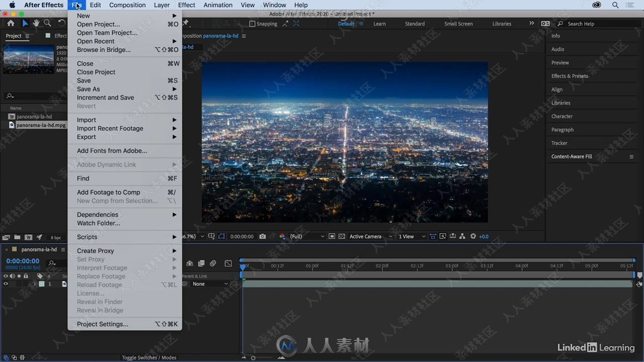Image resolution: width=644 pixels, height=362 pixels.
Task: Open the Tracker panel
Action: click(x=559, y=143)
